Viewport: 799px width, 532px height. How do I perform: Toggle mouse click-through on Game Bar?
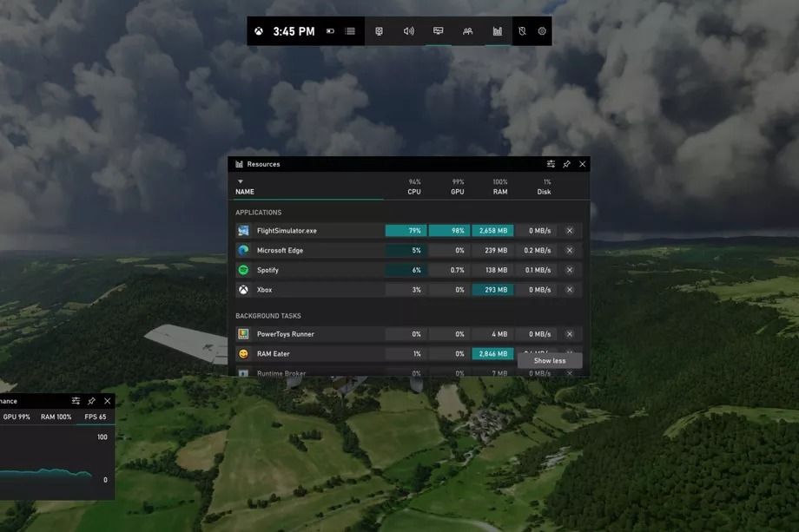pos(522,31)
